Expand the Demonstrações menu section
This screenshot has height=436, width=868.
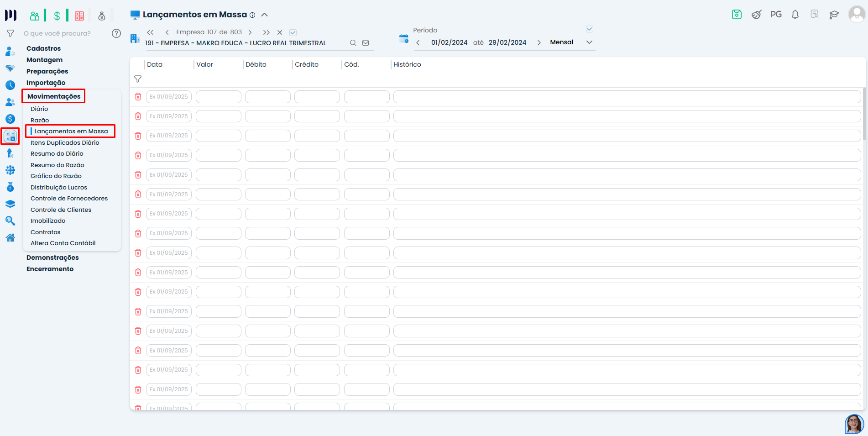pos(52,257)
